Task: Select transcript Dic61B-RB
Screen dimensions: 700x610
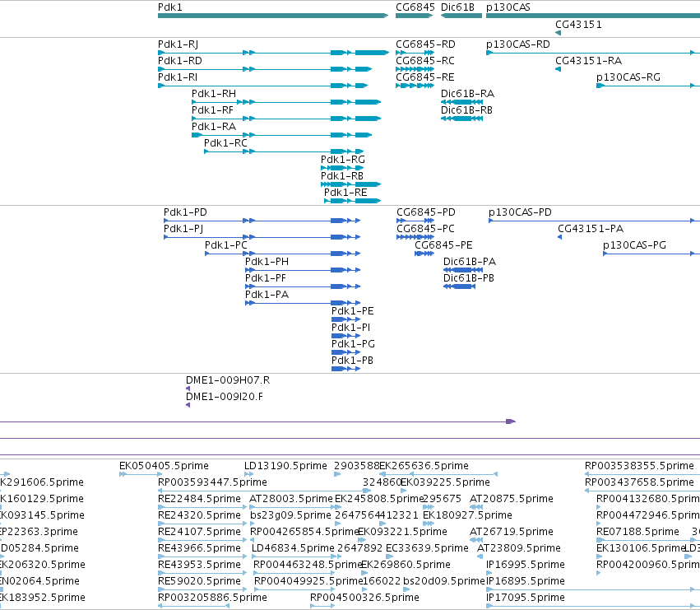Action: coord(461,119)
